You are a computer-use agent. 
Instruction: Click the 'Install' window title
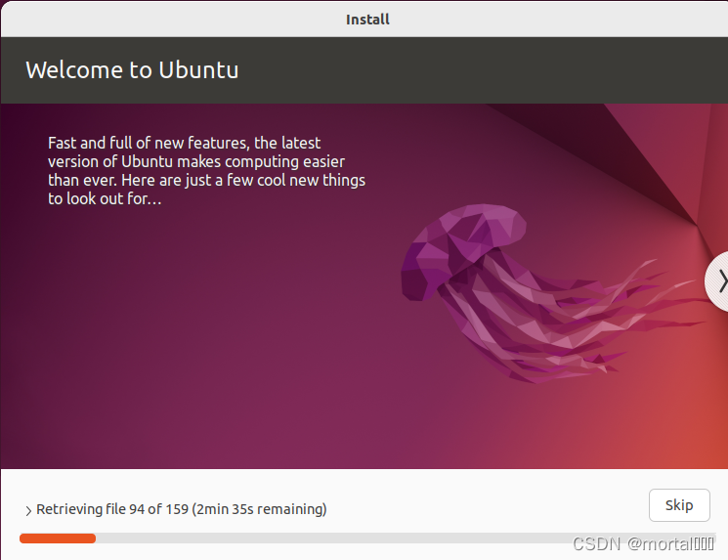(367, 20)
